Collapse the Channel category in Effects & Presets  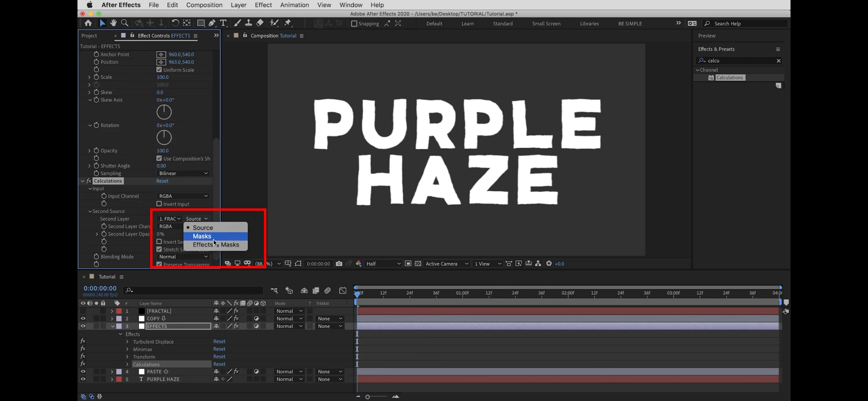(x=698, y=70)
